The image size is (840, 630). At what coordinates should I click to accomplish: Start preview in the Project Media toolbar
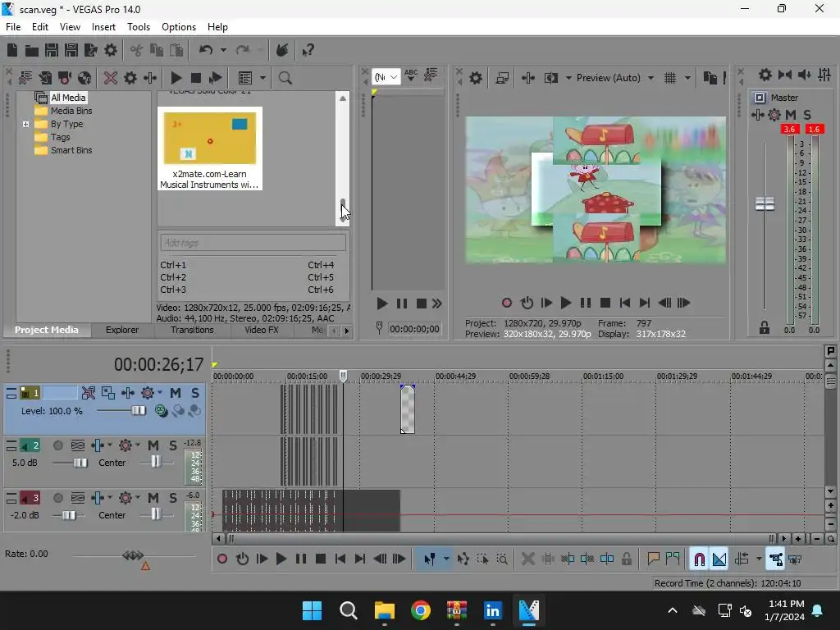tap(176, 78)
